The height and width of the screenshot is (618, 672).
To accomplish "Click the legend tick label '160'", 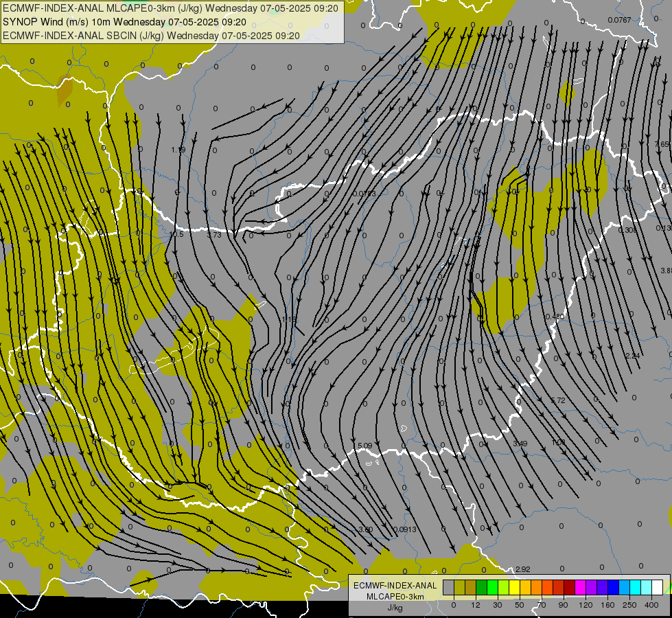I will (x=607, y=605).
